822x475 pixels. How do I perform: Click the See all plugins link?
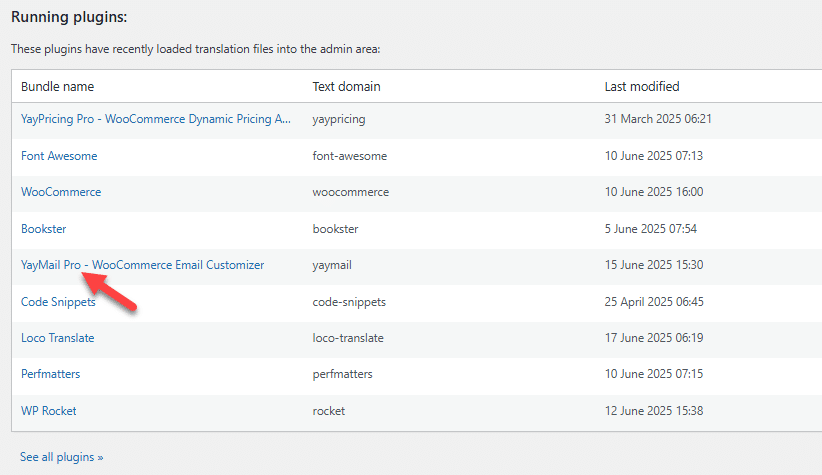[x=61, y=457]
